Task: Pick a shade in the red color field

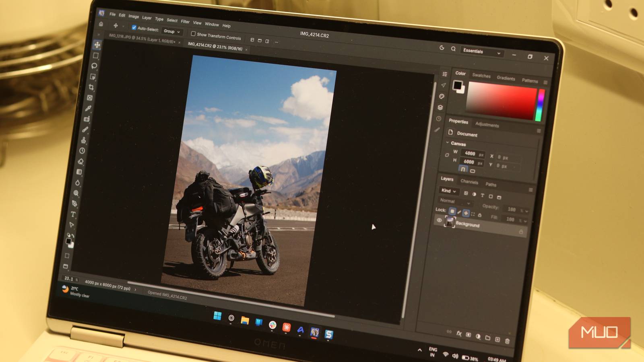Action: click(x=501, y=101)
